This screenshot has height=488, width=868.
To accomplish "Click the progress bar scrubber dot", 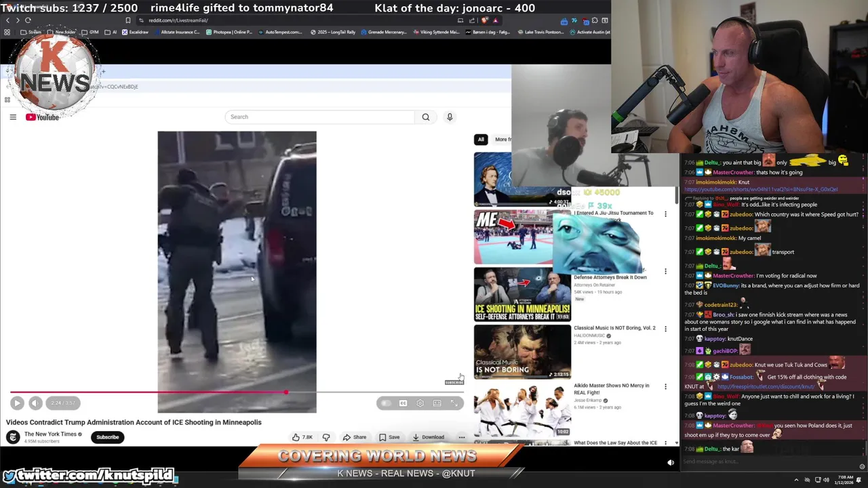I will coord(286,392).
